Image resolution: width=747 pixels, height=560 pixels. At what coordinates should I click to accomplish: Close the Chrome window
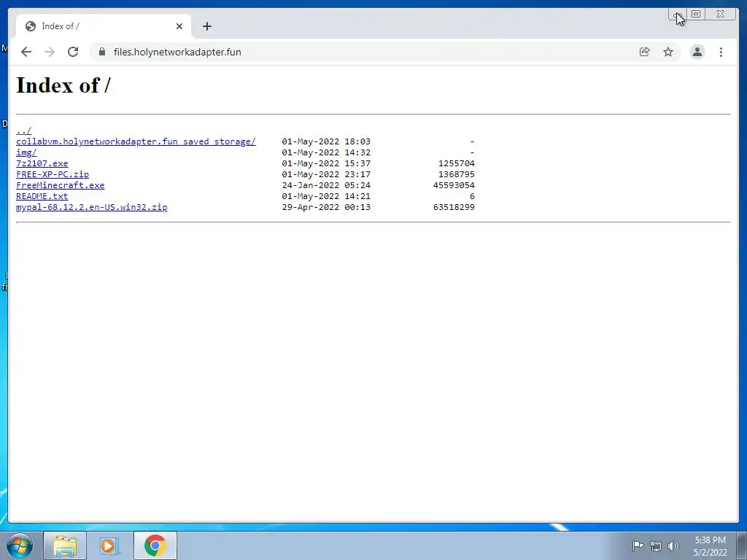click(720, 14)
